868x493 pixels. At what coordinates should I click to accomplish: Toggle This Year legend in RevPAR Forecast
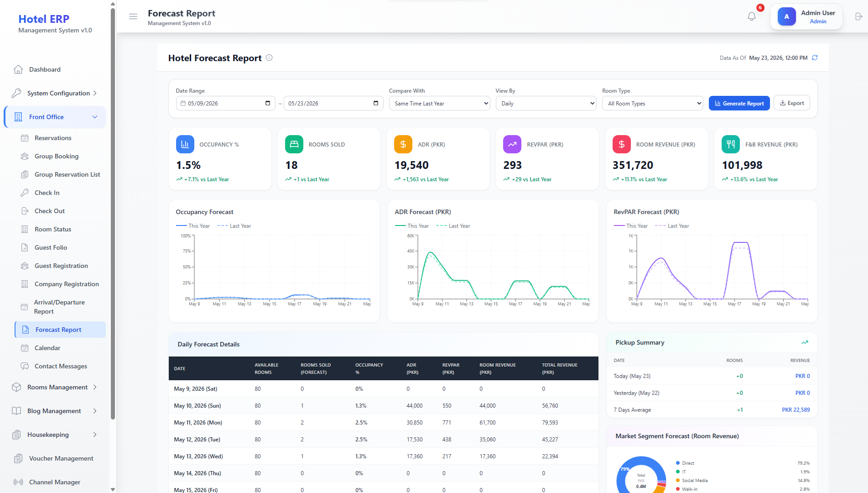coord(631,226)
